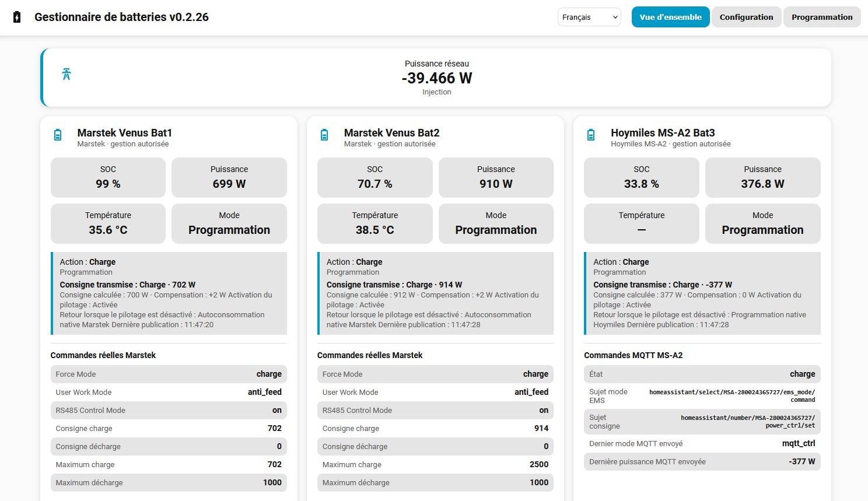The width and height of the screenshot is (868, 501).
Task: Click the 35.6 °C Température tile
Action: [108, 223]
